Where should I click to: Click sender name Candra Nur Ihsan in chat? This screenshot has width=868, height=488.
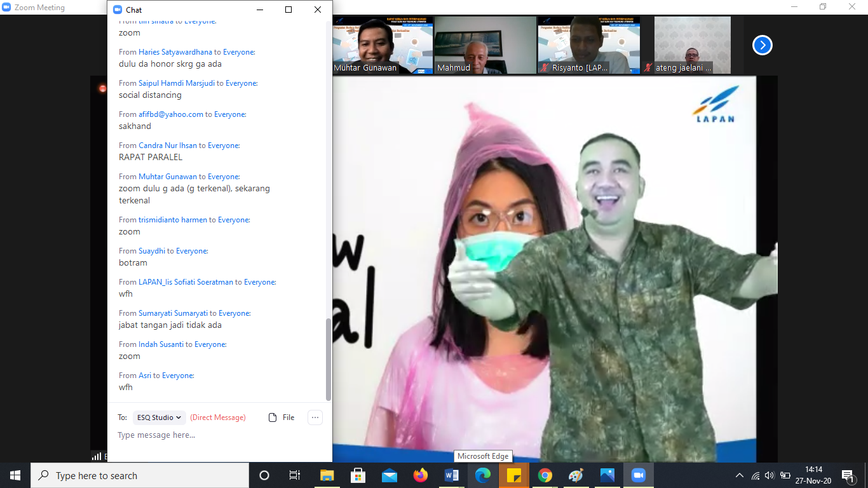coord(168,146)
